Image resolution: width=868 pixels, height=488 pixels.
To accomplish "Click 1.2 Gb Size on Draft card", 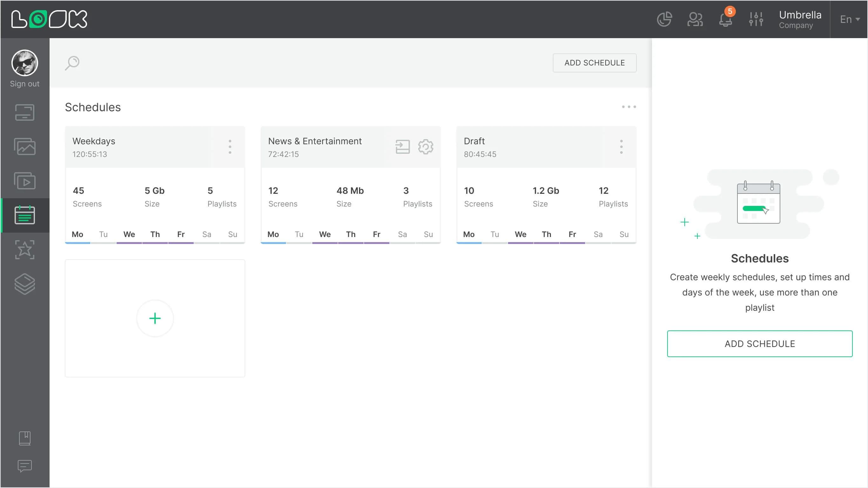I will (x=546, y=197).
